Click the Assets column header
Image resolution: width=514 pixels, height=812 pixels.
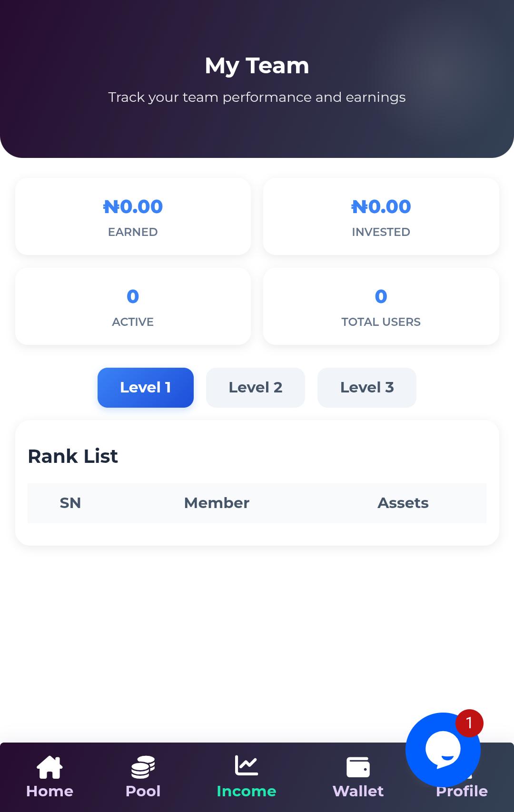(403, 503)
